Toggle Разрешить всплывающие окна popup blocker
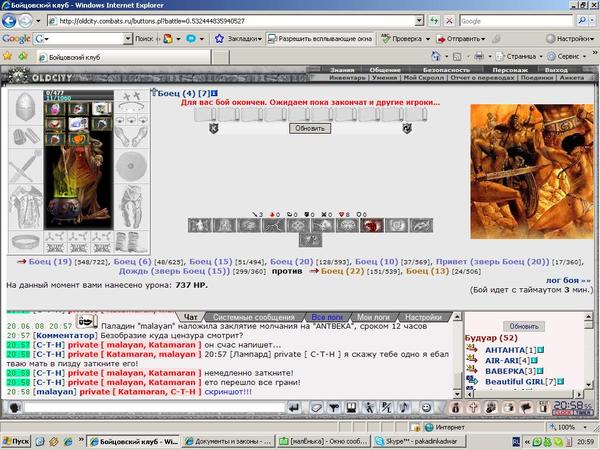The image size is (600, 450). pyautogui.click(x=320, y=39)
